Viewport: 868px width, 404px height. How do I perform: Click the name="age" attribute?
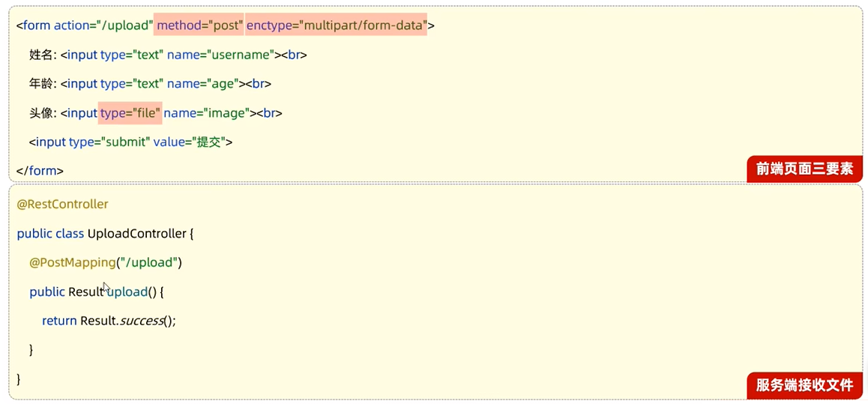(202, 83)
